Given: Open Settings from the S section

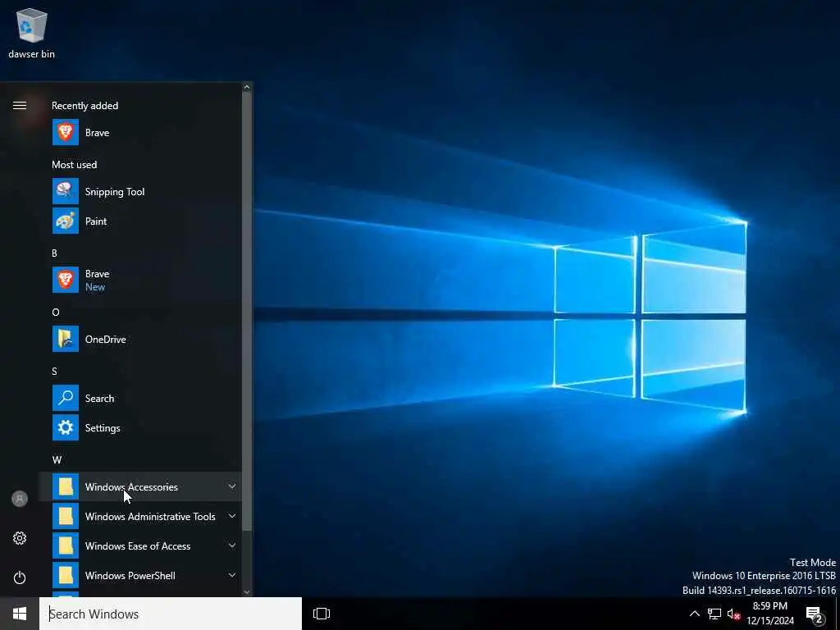Looking at the screenshot, I should tap(140, 427).
